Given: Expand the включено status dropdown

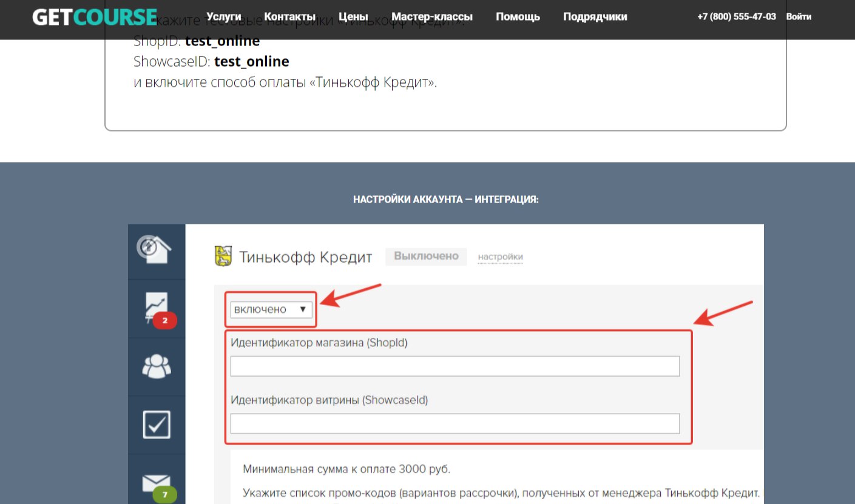Looking at the screenshot, I should pos(271,310).
